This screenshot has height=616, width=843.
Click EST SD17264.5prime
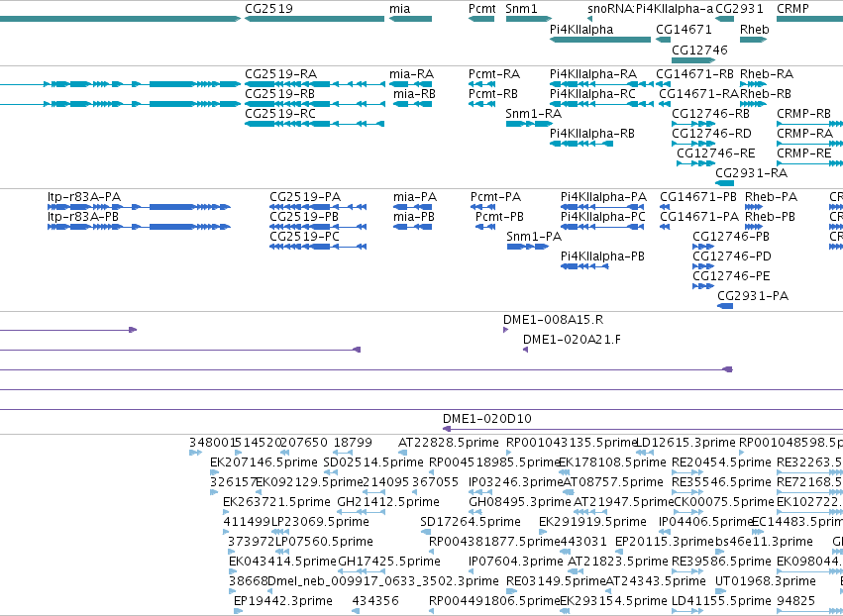tap(426, 532)
